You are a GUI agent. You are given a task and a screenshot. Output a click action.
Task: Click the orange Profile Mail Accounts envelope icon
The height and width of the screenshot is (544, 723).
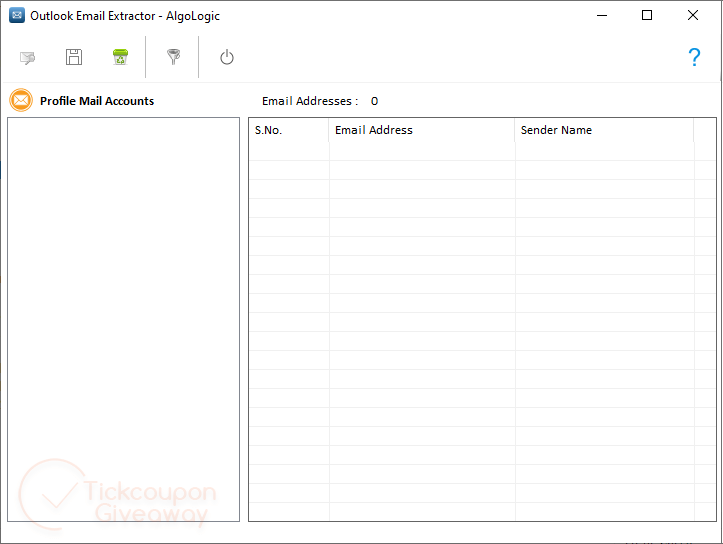[21, 100]
